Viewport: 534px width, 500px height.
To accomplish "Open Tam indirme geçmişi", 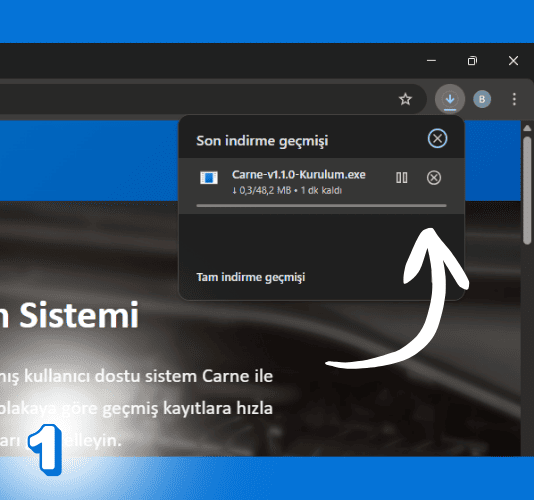I will [x=251, y=277].
